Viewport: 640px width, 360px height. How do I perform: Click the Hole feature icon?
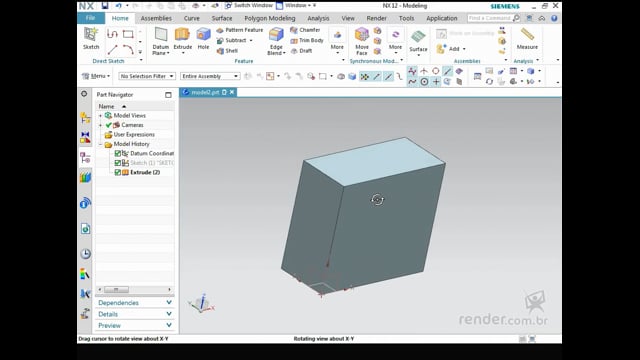[203, 38]
